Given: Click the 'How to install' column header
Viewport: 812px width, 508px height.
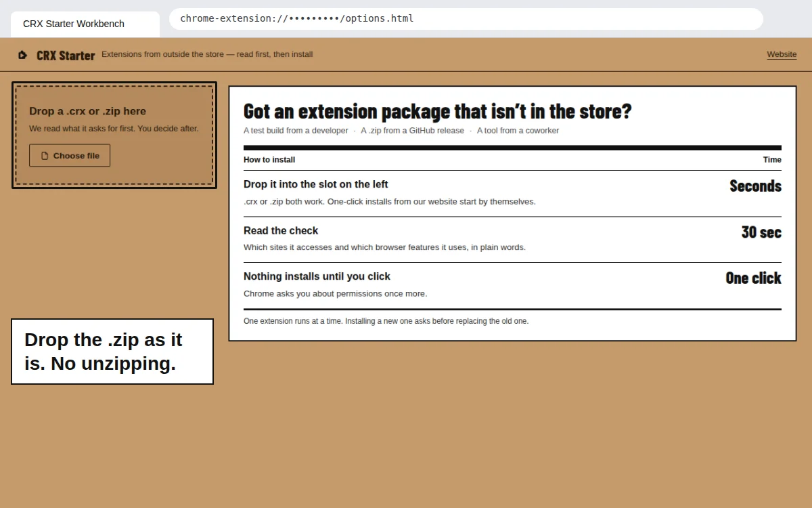Looking at the screenshot, I should point(269,160).
